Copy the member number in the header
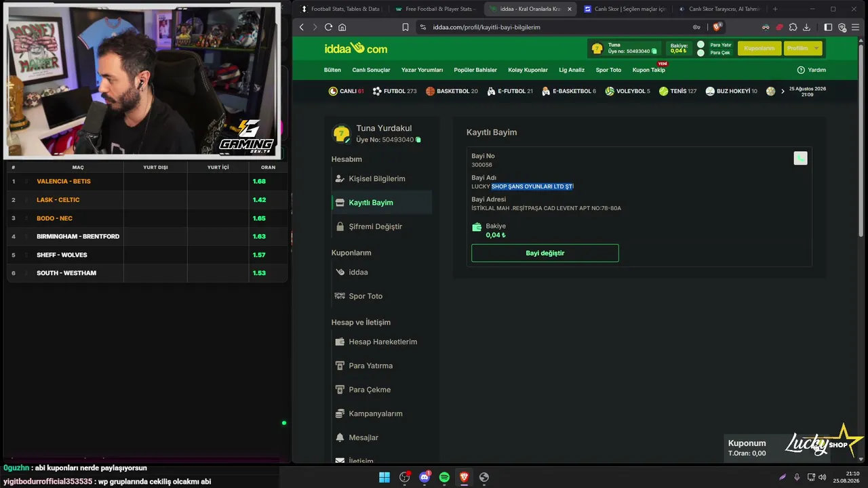The image size is (868, 488). [654, 52]
